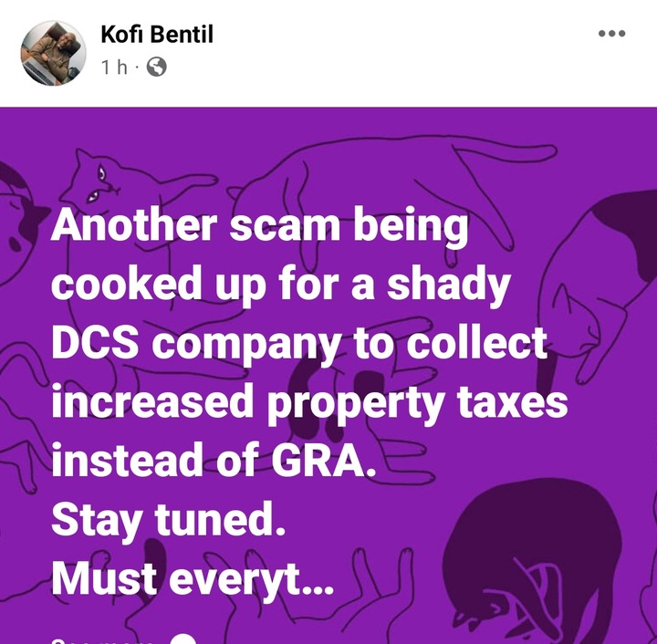Open the post via the 1 h timestamp
The image size is (657, 644).
pyautogui.click(x=115, y=67)
